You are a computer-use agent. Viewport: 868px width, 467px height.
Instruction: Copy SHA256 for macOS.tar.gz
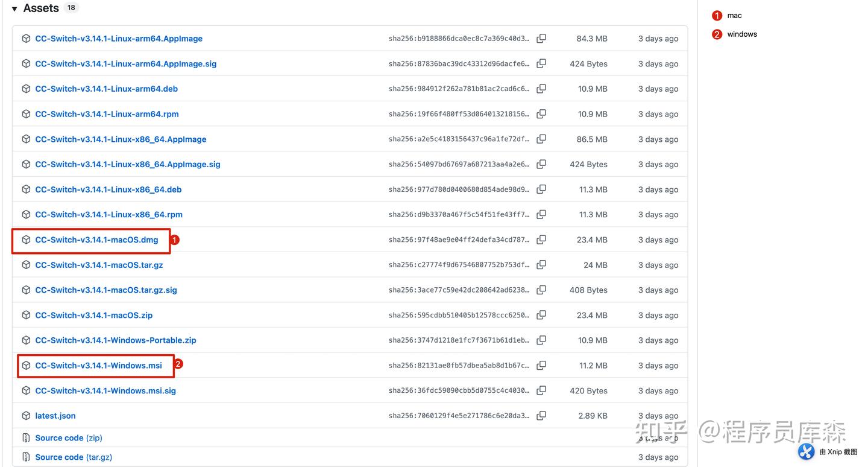[x=541, y=265]
